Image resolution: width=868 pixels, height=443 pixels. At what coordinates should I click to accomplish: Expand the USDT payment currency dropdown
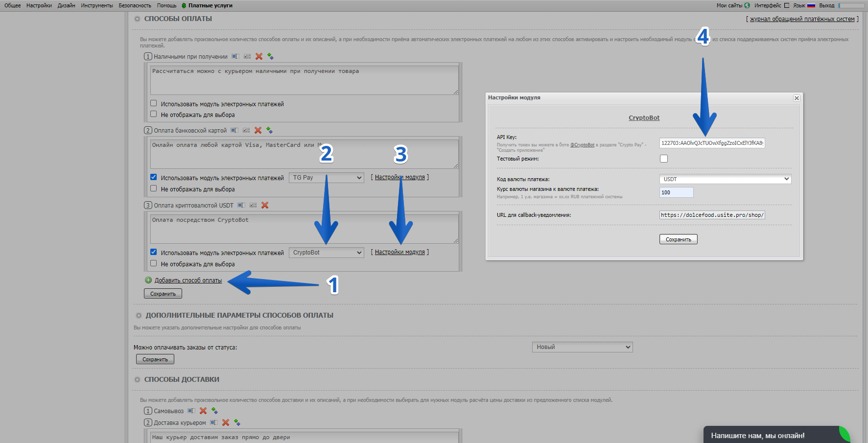point(725,179)
